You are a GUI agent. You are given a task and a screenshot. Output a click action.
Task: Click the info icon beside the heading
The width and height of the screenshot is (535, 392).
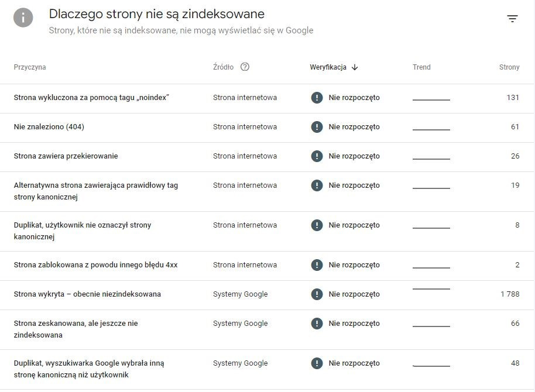pos(23,18)
